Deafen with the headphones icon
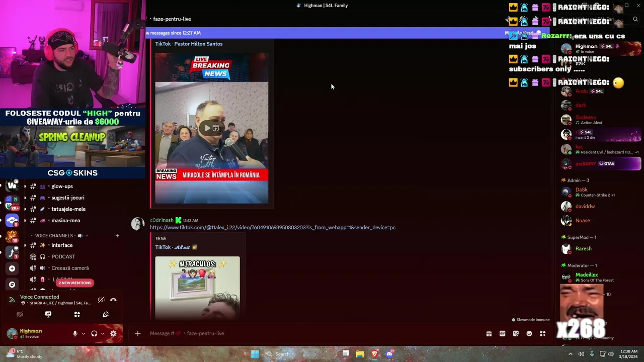Image resolution: width=644 pixels, height=362 pixels. [x=94, y=333]
